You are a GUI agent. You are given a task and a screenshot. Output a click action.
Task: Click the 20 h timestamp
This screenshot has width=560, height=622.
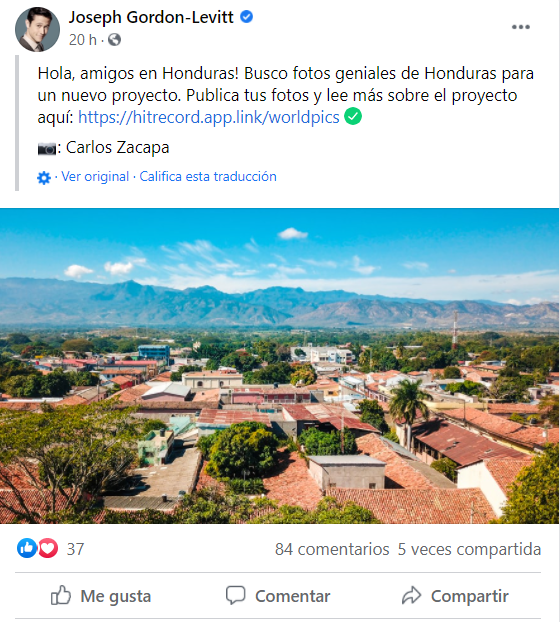(82, 40)
